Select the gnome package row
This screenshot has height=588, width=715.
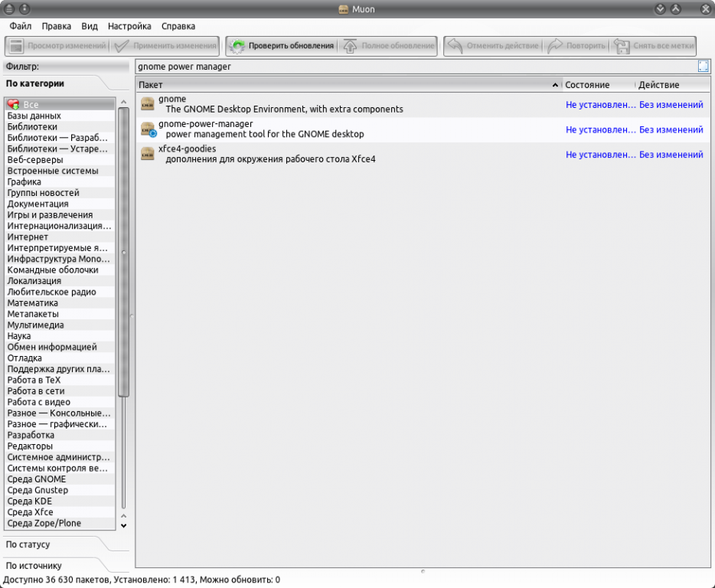coord(423,104)
